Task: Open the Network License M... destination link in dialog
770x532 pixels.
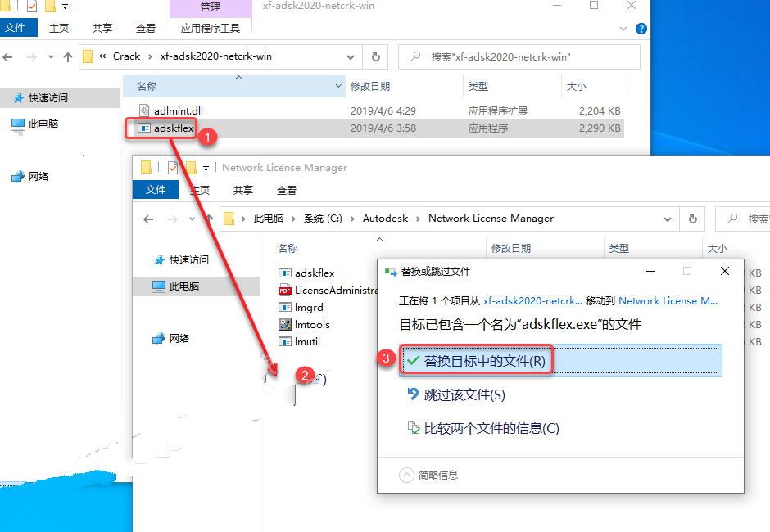Action: coord(668,301)
